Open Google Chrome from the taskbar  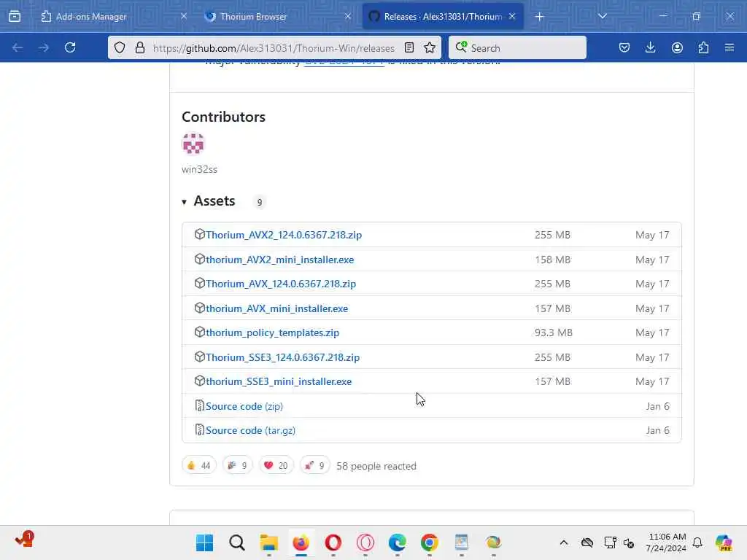(x=429, y=542)
